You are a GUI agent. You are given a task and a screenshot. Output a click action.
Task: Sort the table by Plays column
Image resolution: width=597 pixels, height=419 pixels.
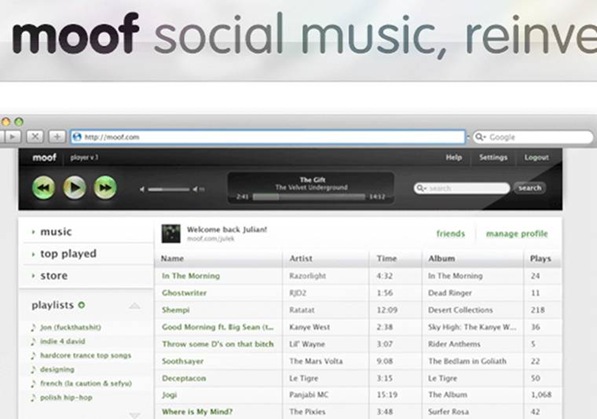pos(540,259)
